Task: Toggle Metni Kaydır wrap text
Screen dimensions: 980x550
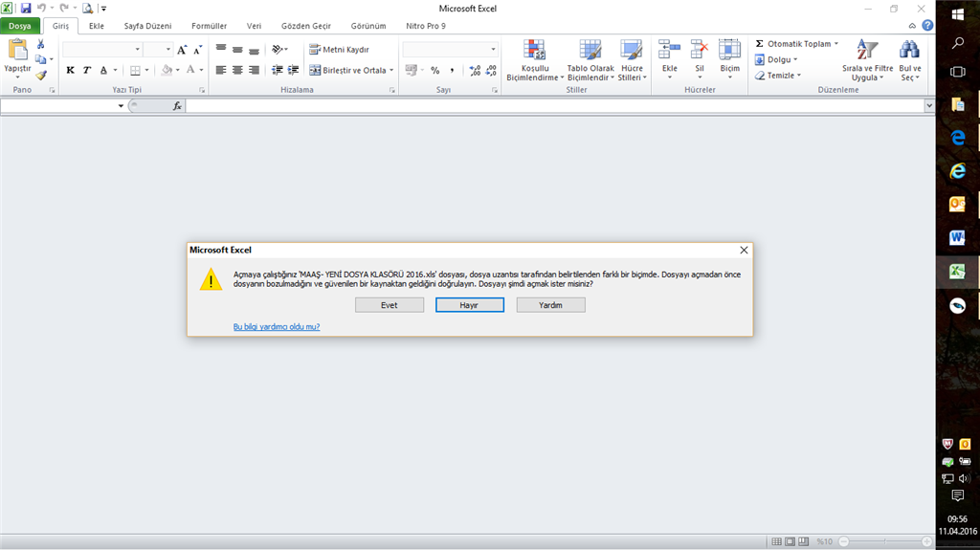Action: coord(340,50)
